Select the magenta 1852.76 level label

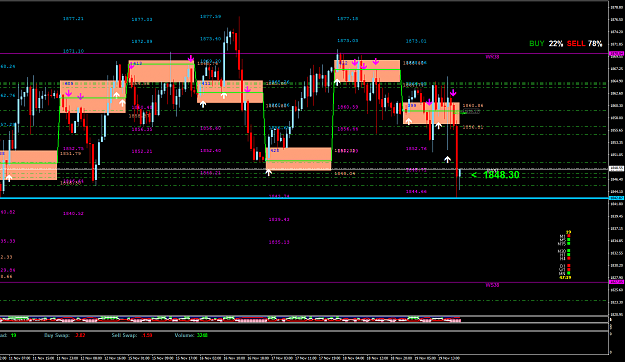coord(416,149)
